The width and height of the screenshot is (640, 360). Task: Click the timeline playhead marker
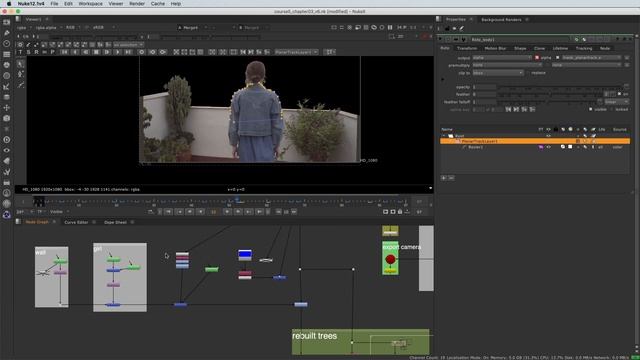pyautogui.click(x=237, y=200)
